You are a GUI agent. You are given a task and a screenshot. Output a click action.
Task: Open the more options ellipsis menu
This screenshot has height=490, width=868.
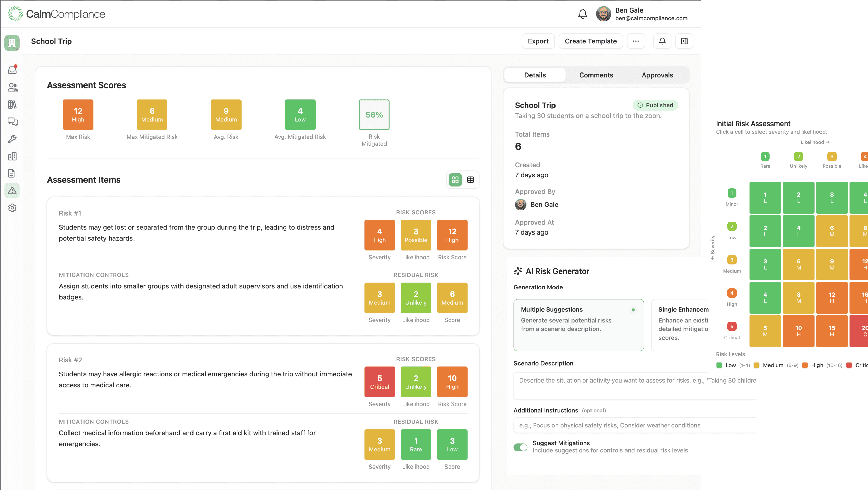tap(636, 41)
